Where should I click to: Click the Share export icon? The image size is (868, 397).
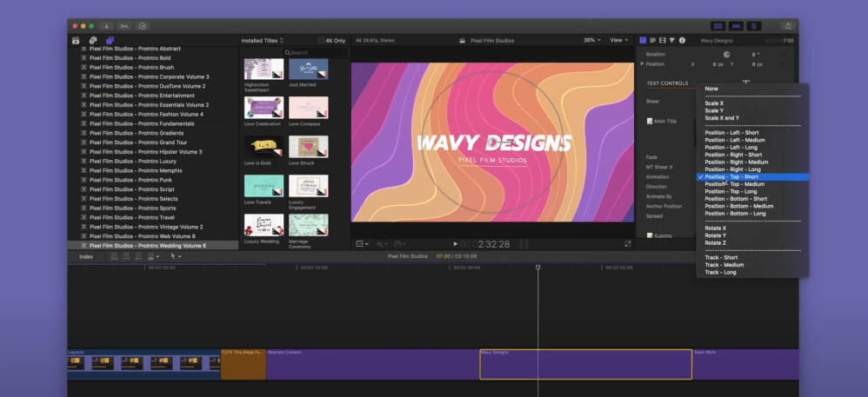coord(788,26)
